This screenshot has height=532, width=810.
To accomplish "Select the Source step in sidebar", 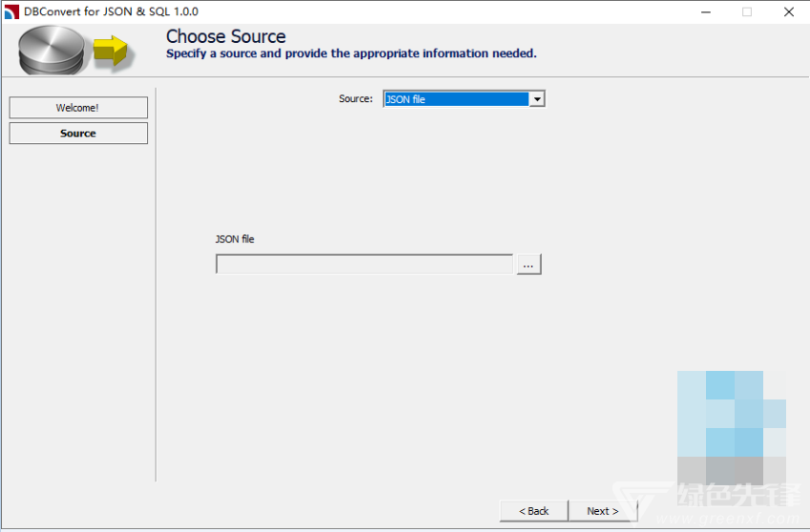I will [x=78, y=133].
